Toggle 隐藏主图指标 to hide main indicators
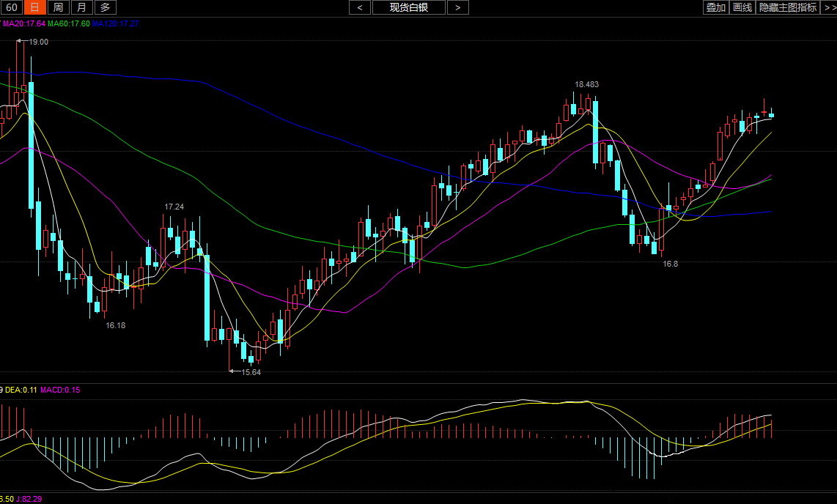 pyautogui.click(x=788, y=7)
